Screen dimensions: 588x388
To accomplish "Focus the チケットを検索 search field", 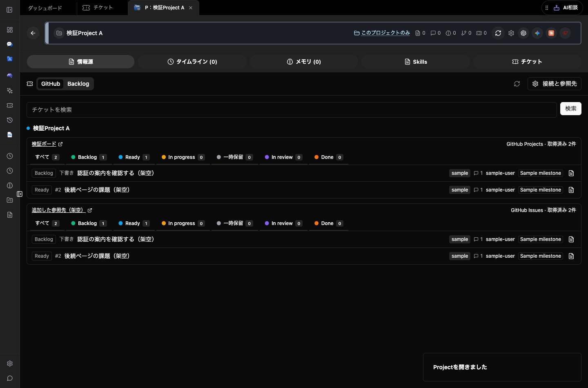I will (x=292, y=110).
